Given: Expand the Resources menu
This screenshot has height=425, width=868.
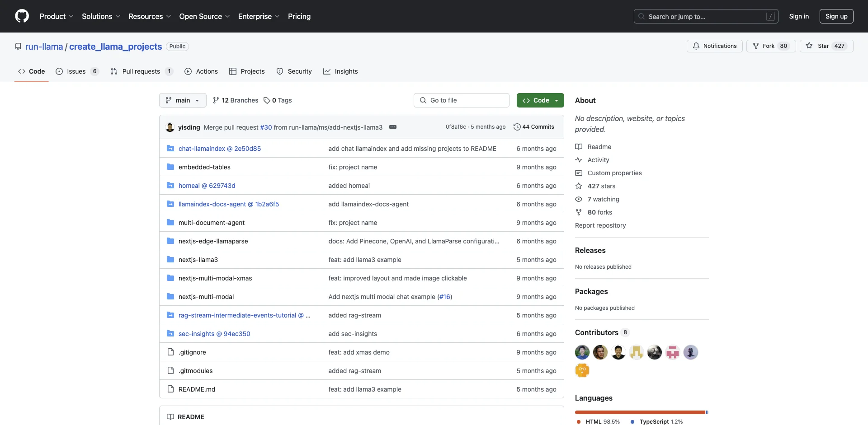Looking at the screenshot, I should [150, 16].
